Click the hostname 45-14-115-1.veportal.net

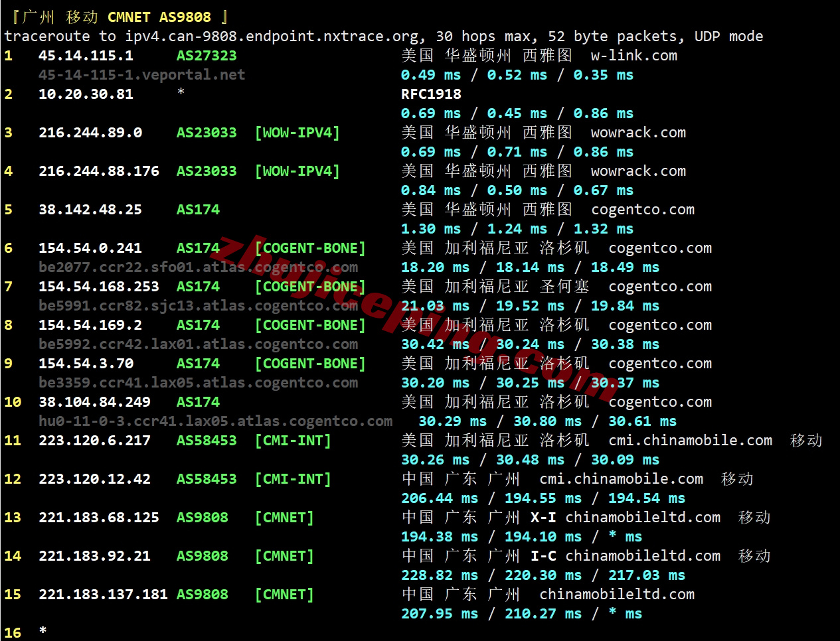pos(141,75)
